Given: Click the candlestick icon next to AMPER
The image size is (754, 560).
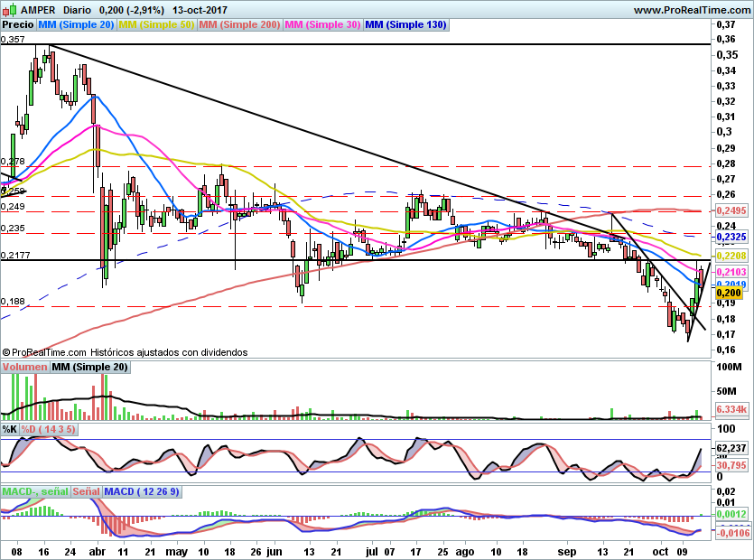Looking at the screenshot, I should (x=9, y=10).
